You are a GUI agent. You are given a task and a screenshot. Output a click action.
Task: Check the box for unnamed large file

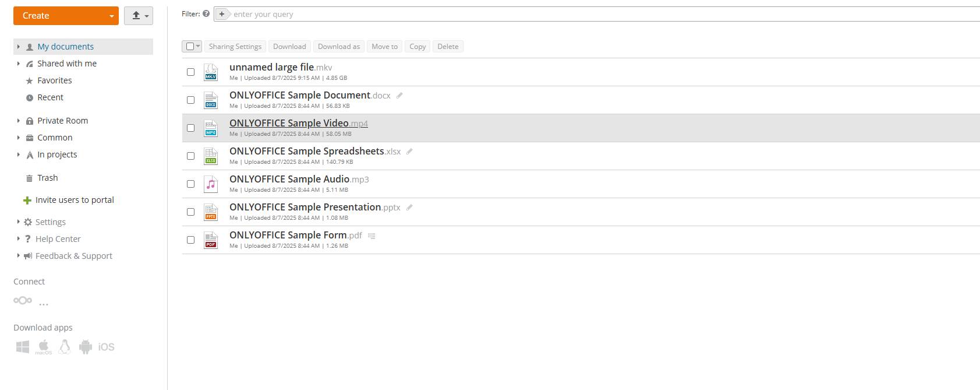(190, 72)
